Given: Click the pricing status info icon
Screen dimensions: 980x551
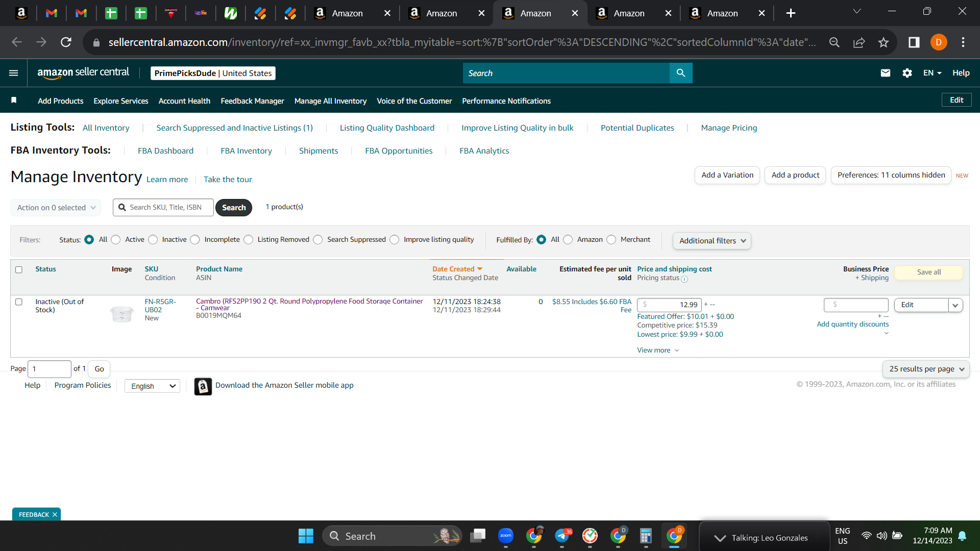Looking at the screenshot, I should pyautogui.click(x=684, y=279).
